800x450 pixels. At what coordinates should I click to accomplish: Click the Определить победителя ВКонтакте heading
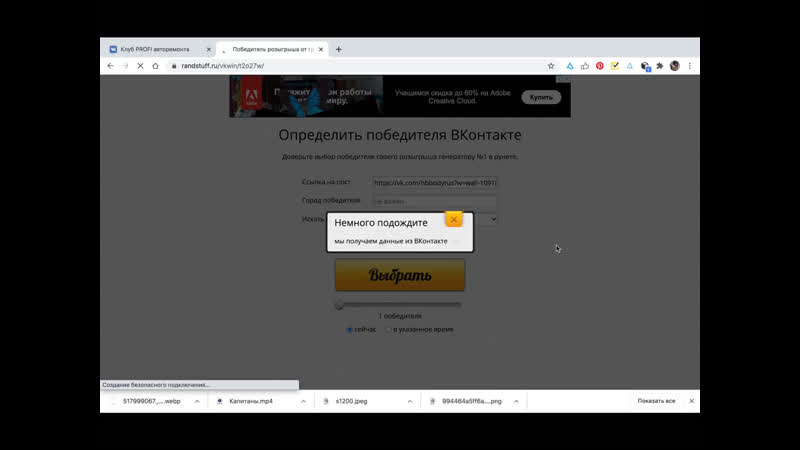click(400, 135)
